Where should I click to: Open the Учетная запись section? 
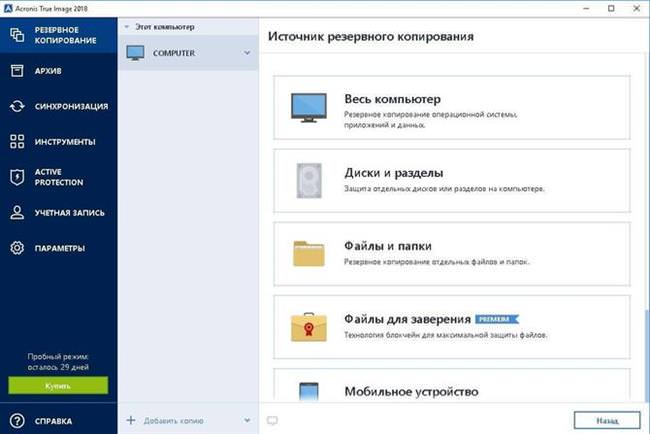58,212
